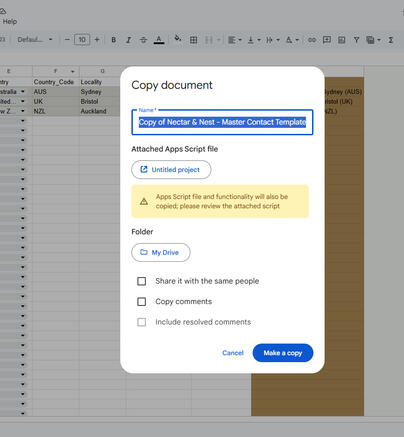The height and width of the screenshot is (437, 404).
Task: Open dropdown arrow beside the UK row
Action: point(23,101)
